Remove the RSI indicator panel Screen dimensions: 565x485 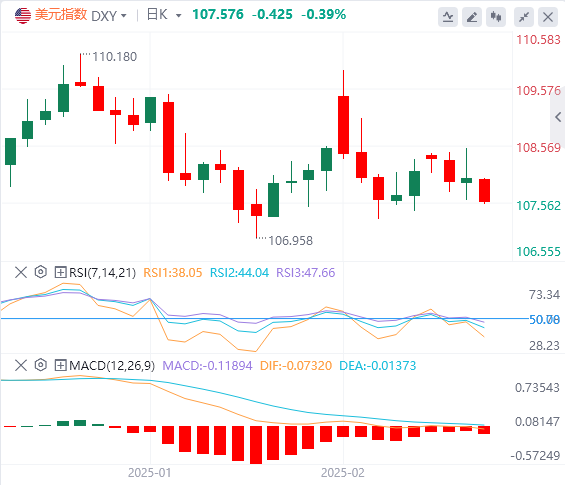click(21, 272)
